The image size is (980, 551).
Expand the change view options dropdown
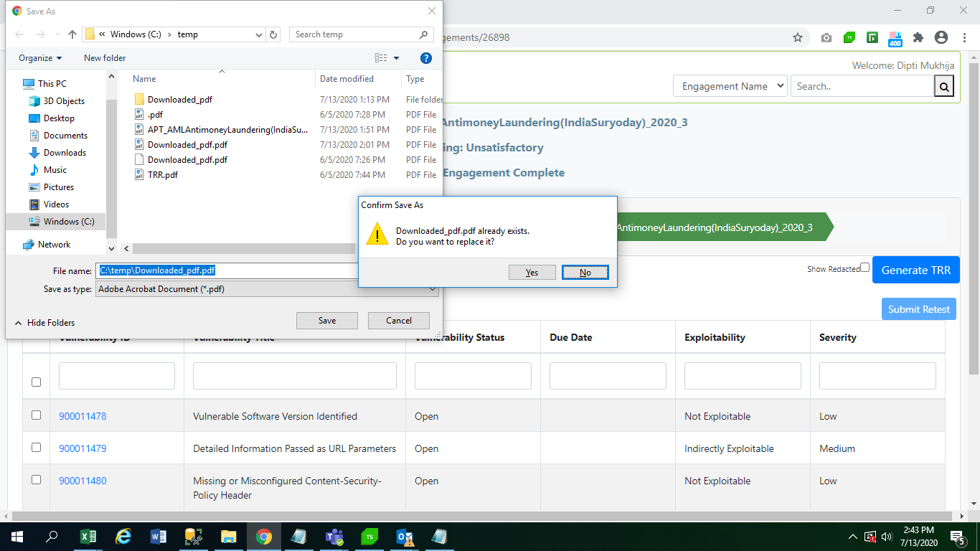(396, 58)
